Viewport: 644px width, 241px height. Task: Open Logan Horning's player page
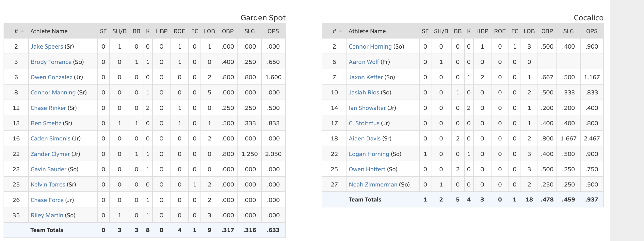coord(369,154)
